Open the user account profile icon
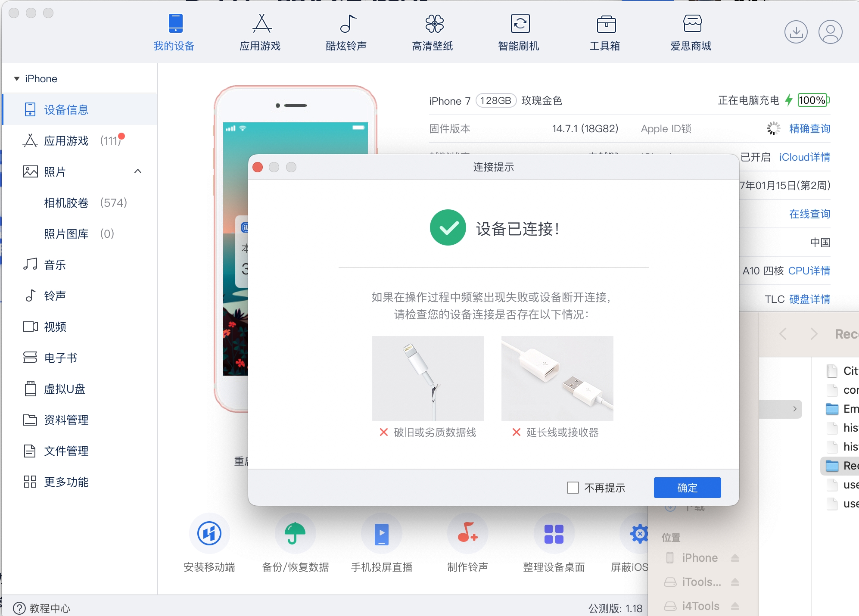The height and width of the screenshot is (616, 859). (x=830, y=32)
